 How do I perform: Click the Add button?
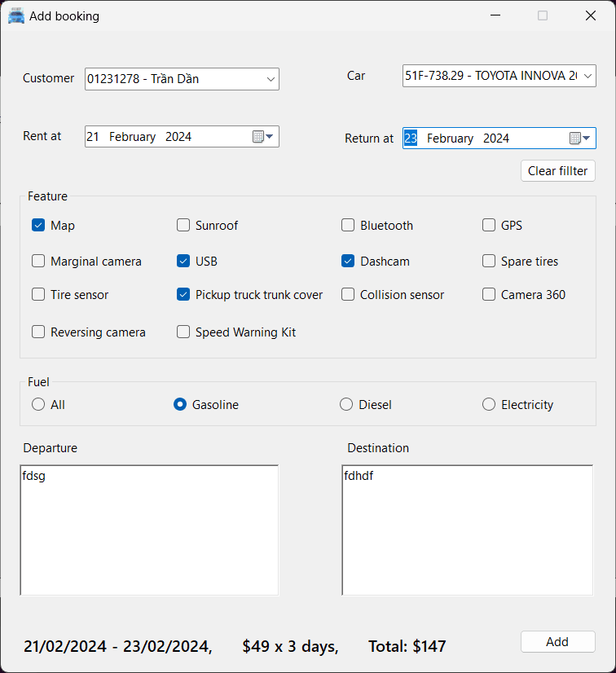(x=557, y=641)
